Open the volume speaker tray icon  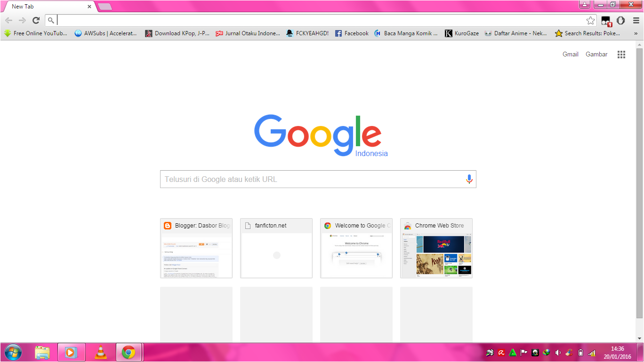click(x=558, y=353)
